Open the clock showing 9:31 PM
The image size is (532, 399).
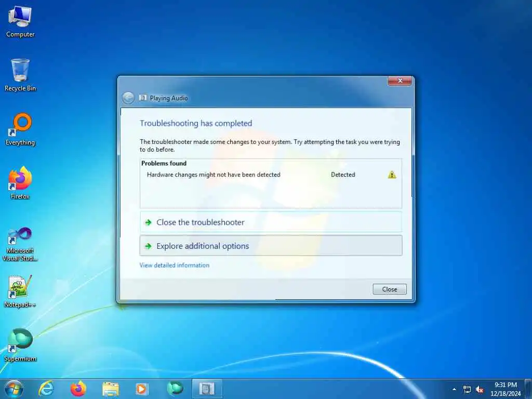coord(506,389)
